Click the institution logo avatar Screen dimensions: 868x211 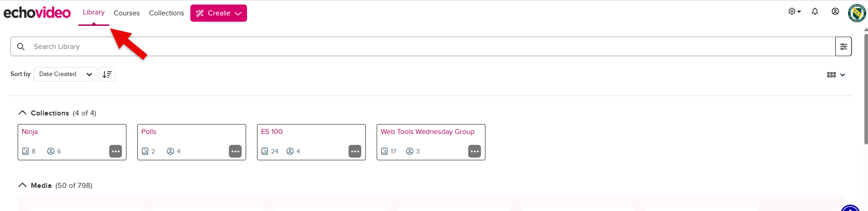pos(857,13)
